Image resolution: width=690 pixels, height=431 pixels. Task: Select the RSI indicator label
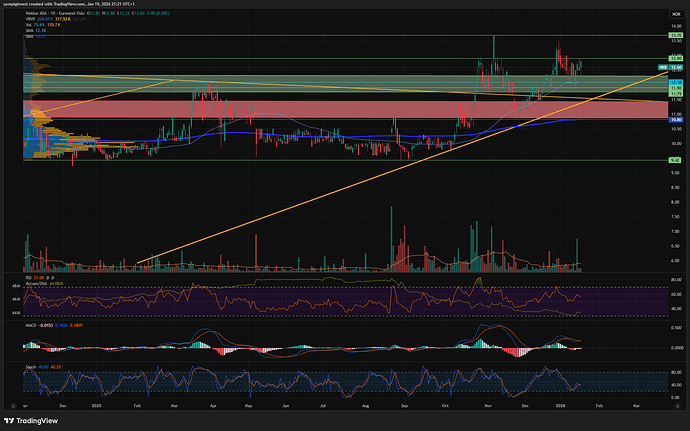(x=27, y=277)
